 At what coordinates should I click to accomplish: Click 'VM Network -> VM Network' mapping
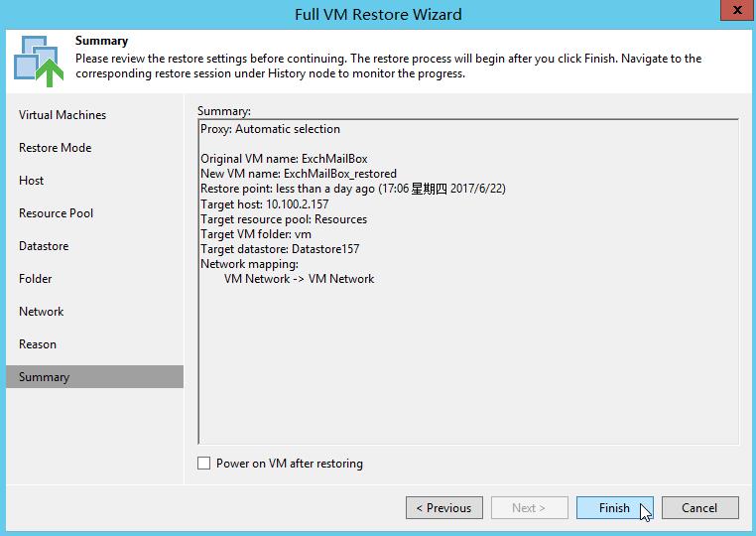[299, 279]
